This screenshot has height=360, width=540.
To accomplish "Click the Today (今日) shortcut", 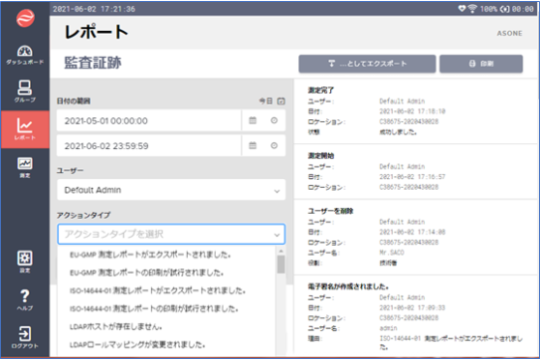I will point(266,101).
